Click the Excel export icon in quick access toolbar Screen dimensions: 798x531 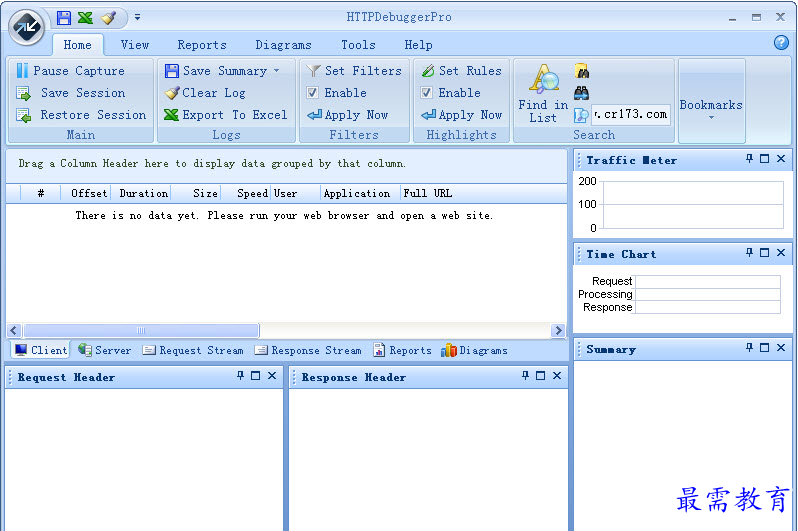[86, 18]
